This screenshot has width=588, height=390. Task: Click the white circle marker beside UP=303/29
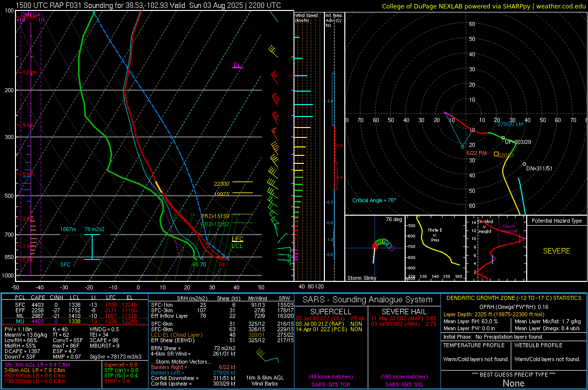coord(503,138)
